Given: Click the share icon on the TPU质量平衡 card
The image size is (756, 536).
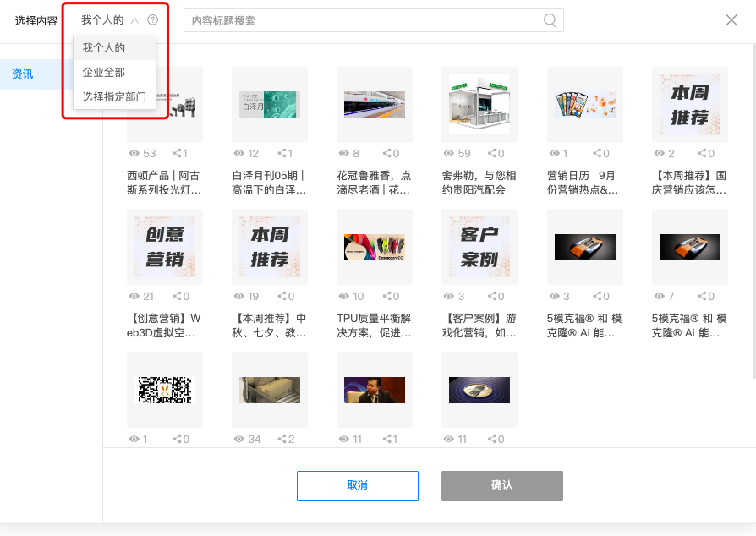Looking at the screenshot, I should coord(387,296).
